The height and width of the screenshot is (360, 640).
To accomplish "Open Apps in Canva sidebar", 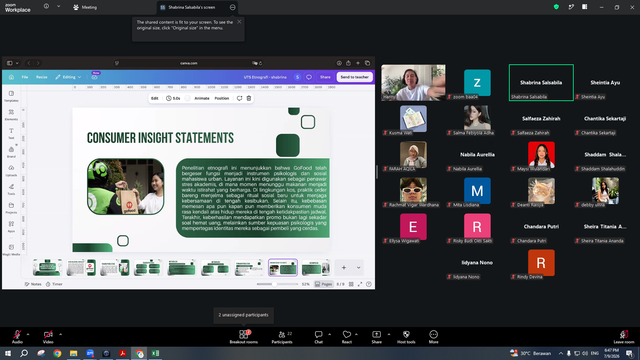I will click(x=11, y=227).
